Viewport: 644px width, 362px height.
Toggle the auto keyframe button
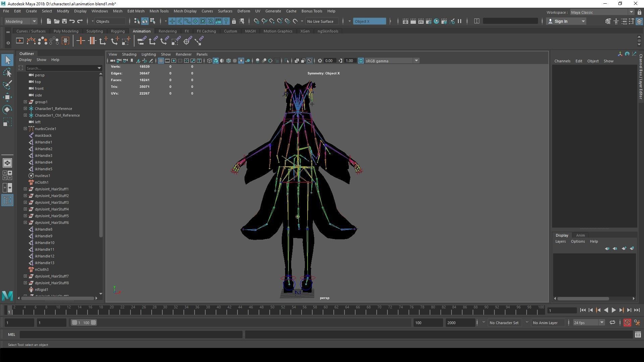coord(627,322)
